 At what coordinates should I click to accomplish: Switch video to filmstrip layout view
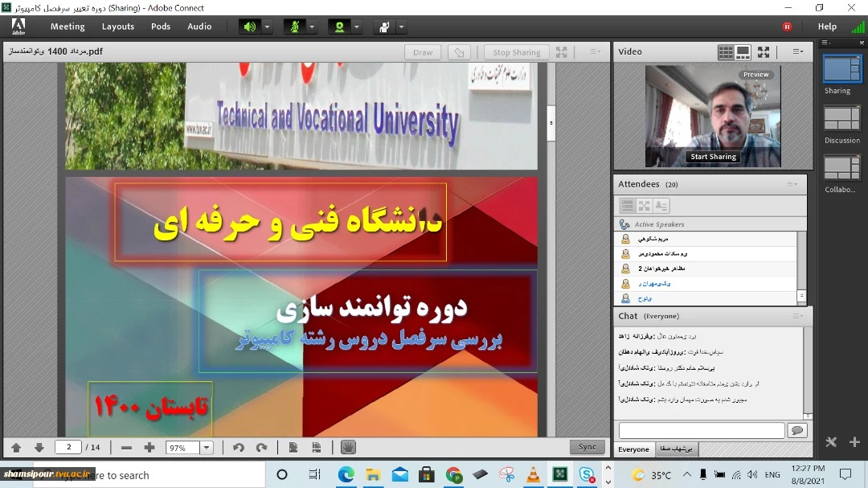pos(743,52)
